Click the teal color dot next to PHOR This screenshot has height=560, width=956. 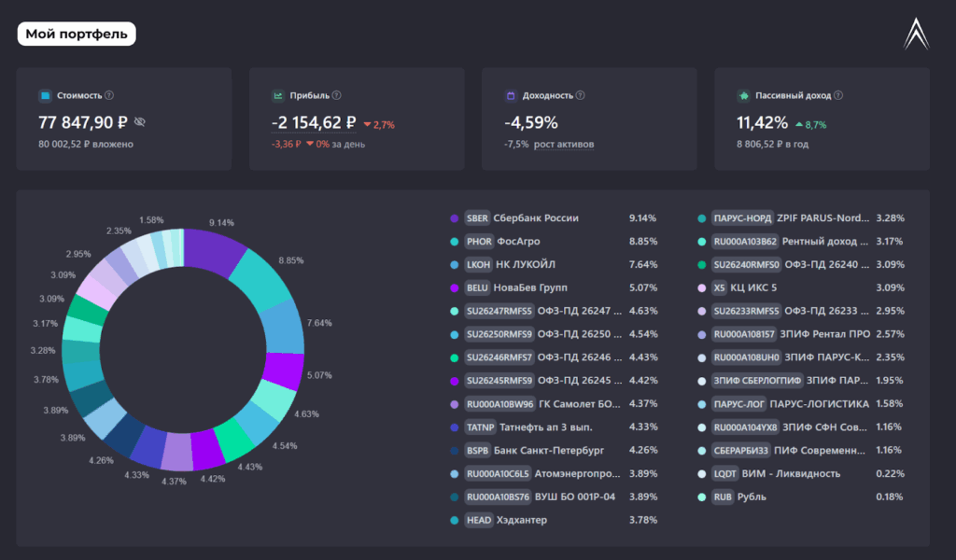point(455,242)
